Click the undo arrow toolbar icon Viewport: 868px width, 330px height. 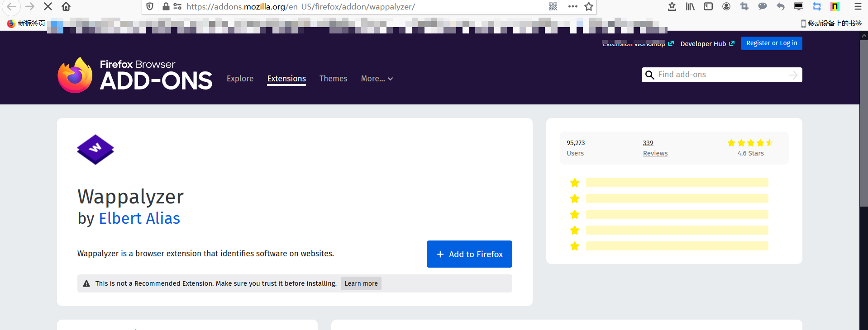point(781,6)
